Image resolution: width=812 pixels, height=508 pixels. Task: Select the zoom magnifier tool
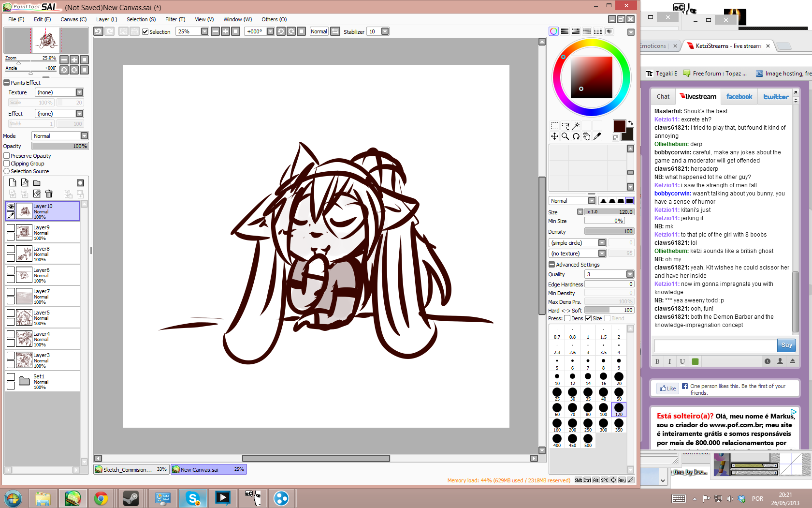(565, 136)
